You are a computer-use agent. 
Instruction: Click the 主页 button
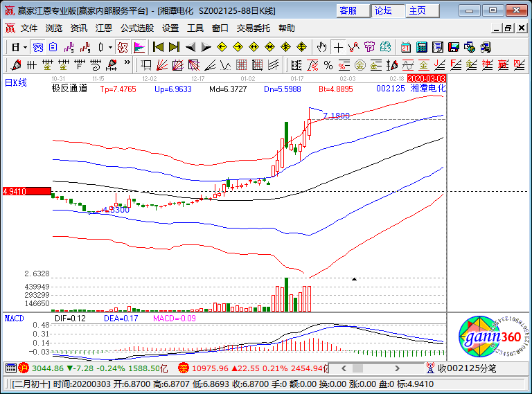(x=423, y=11)
